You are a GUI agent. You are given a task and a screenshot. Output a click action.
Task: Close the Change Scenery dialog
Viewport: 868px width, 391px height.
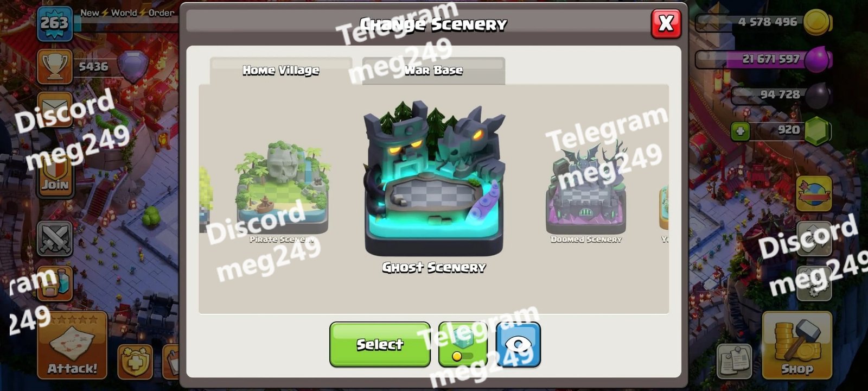pyautogui.click(x=666, y=23)
